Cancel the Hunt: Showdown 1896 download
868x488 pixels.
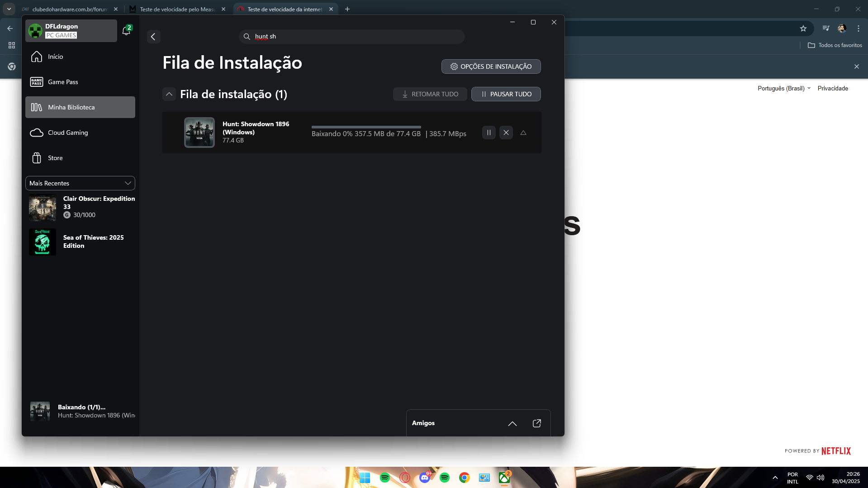[506, 133]
